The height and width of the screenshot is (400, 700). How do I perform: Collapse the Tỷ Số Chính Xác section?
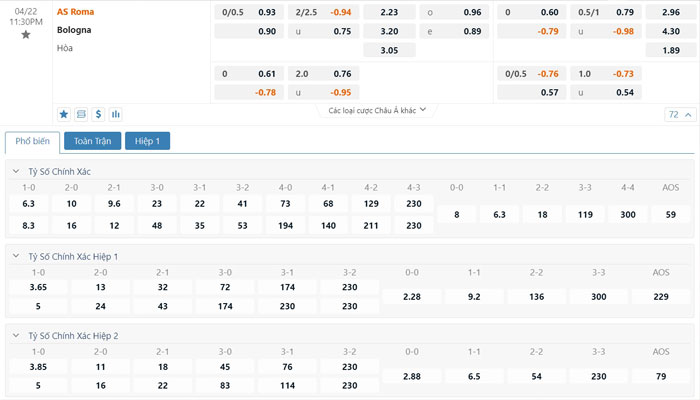pos(16,171)
